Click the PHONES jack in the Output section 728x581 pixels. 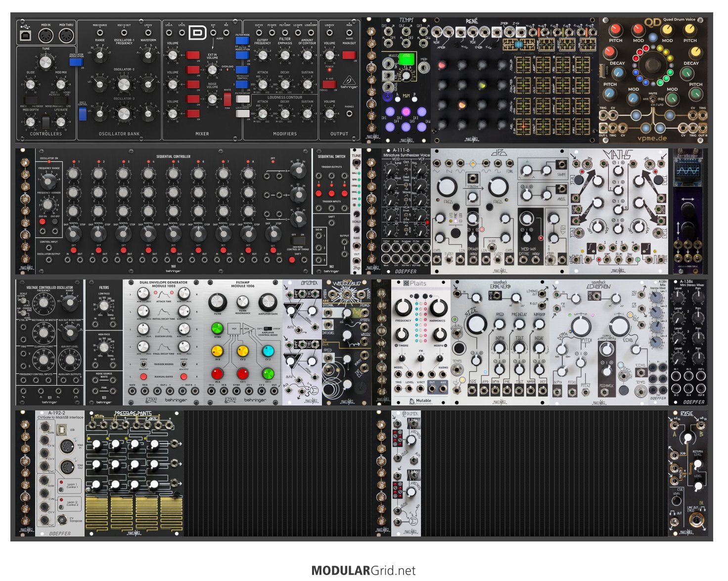(349, 113)
